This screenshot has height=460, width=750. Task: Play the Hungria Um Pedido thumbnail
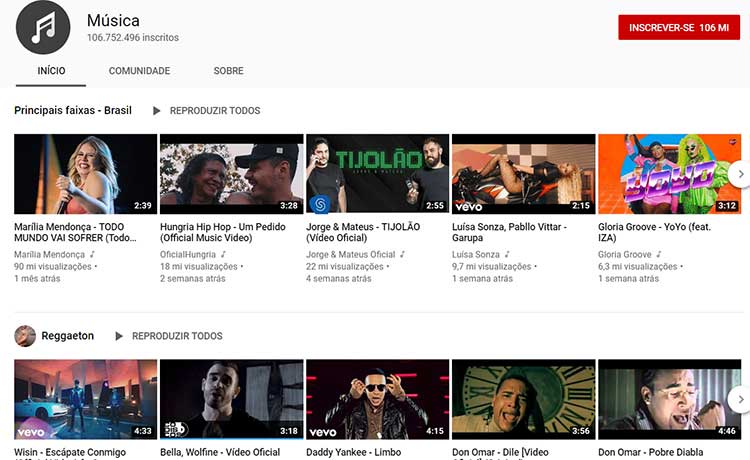coord(232,174)
